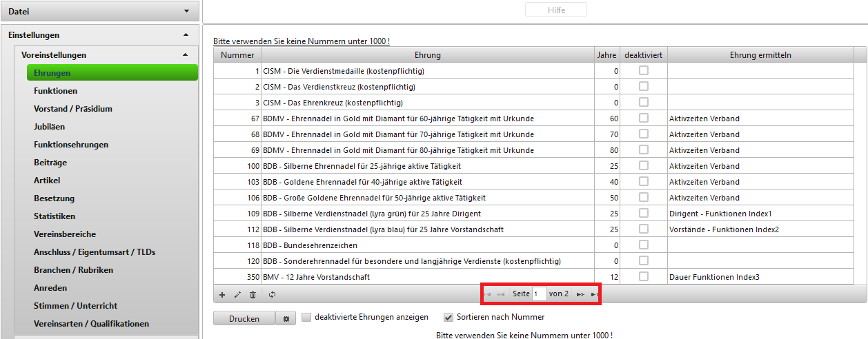
Task: Collapse the Voreinstellungen subsection arrow
Action: coord(185,54)
